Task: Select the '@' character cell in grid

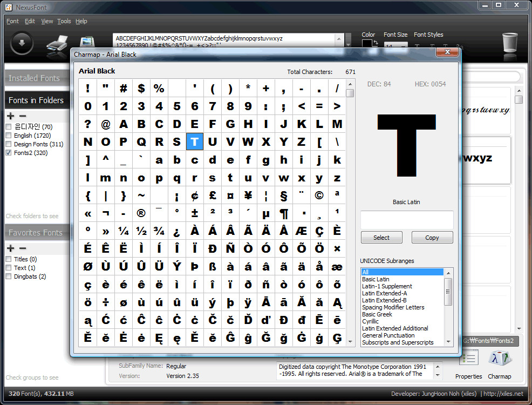Action: click(106, 124)
